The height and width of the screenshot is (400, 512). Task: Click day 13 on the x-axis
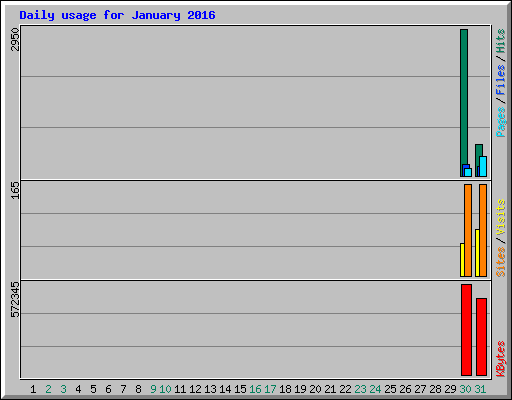(210, 389)
